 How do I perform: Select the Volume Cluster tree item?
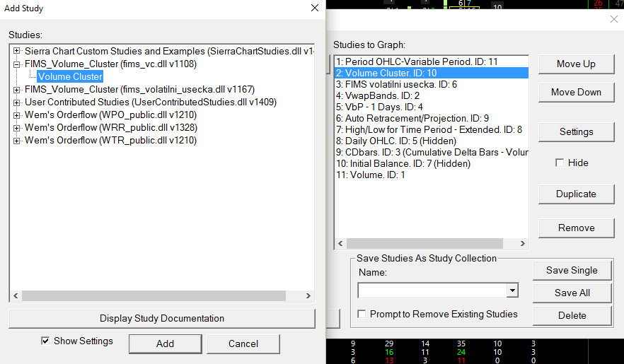click(70, 76)
